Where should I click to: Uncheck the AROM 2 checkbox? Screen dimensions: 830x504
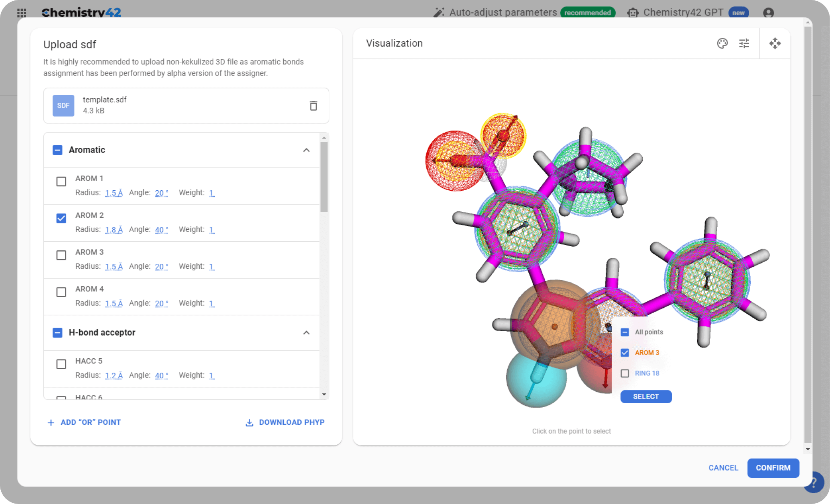(x=61, y=218)
